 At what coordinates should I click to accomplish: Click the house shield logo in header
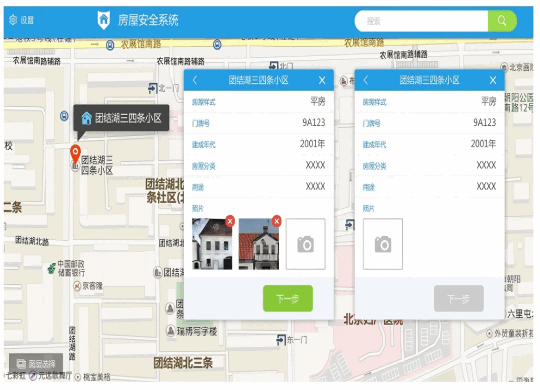point(103,20)
